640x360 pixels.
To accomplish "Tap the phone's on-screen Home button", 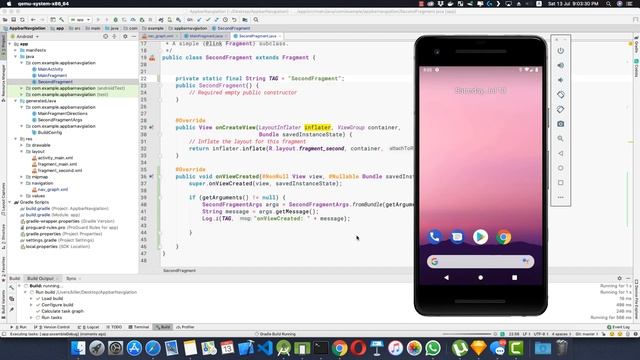I will coord(480,278).
